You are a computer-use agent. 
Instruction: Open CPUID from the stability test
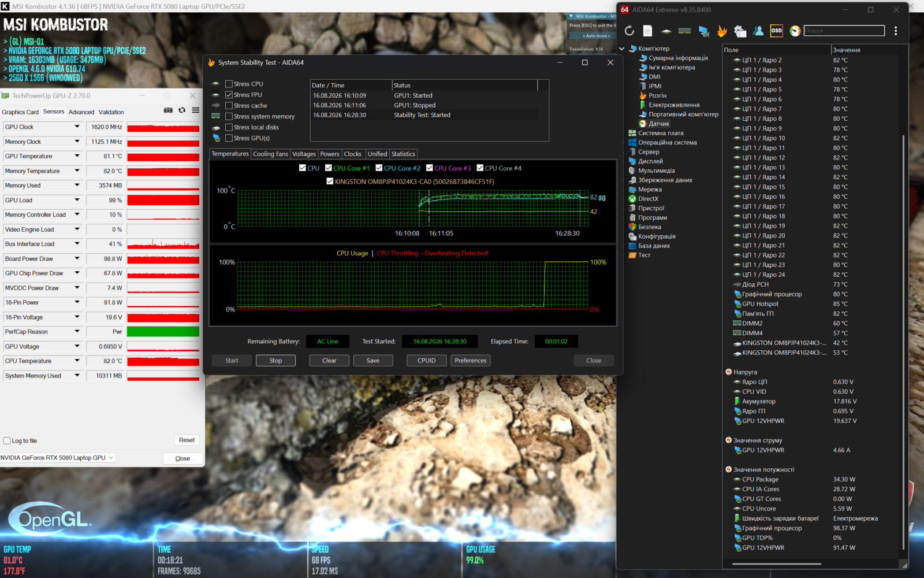click(x=427, y=361)
